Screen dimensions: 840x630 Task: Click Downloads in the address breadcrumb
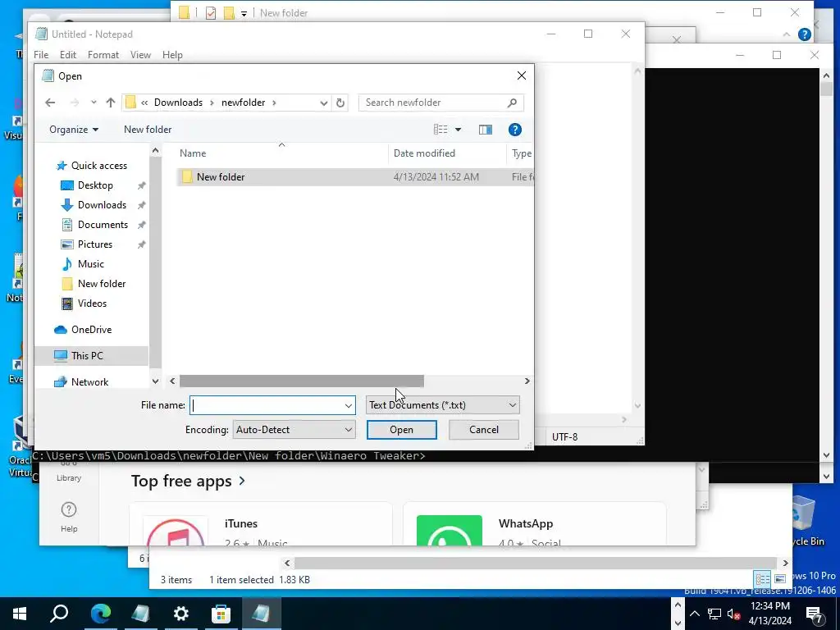178,103
